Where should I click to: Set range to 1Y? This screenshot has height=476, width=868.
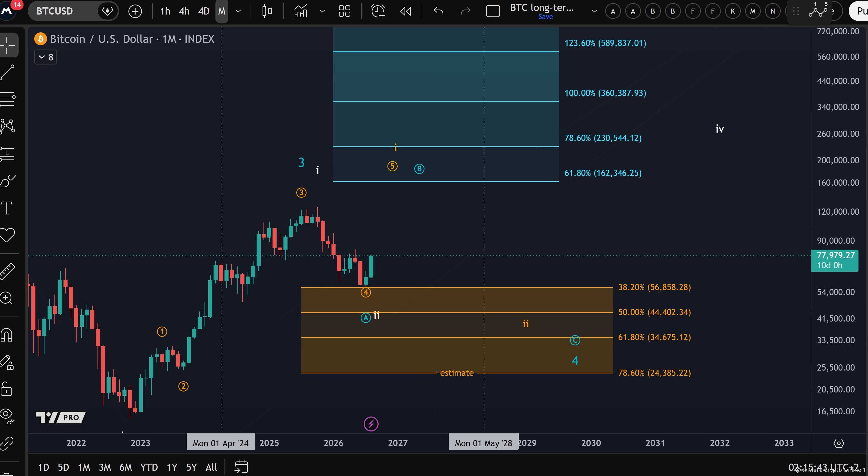pyautogui.click(x=172, y=467)
